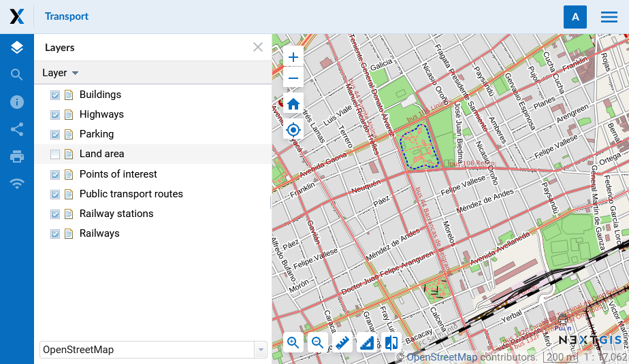The width and height of the screenshot is (629, 364).
Task: Uncheck the Highways layer checkbox
Action: click(55, 115)
